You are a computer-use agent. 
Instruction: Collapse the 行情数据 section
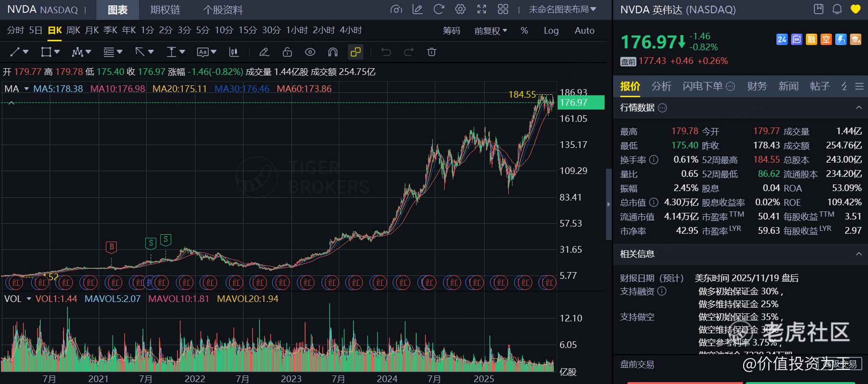click(859, 108)
